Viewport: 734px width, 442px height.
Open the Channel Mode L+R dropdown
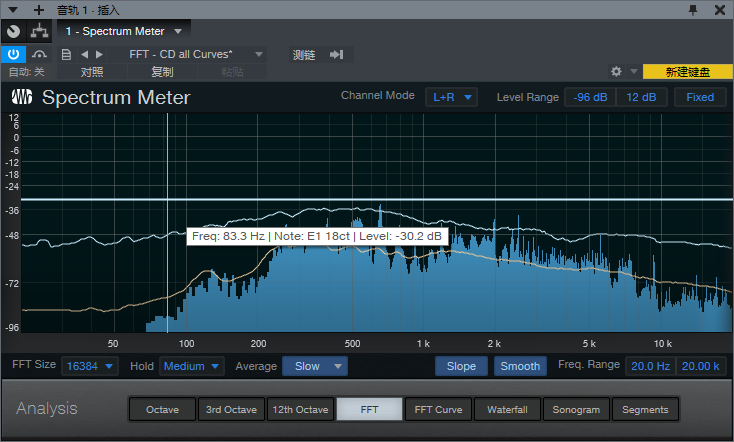452,97
